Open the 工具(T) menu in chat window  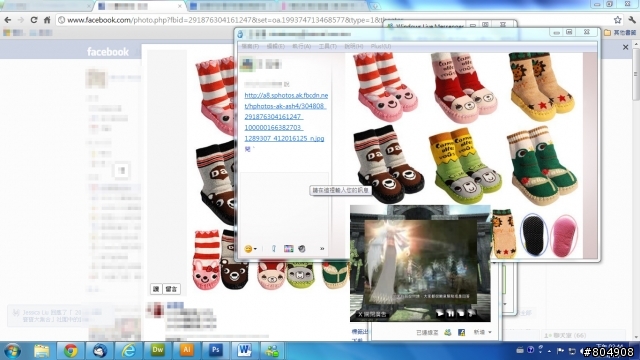click(327, 47)
